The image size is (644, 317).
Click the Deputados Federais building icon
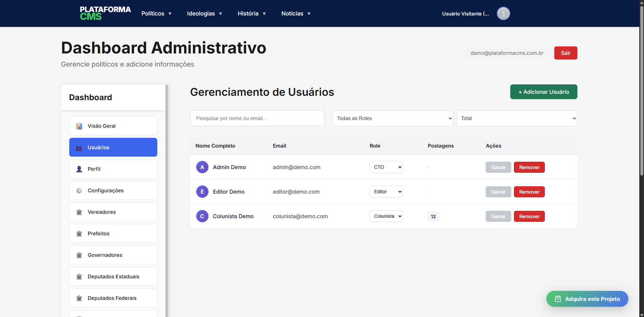[x=79, y=298]
